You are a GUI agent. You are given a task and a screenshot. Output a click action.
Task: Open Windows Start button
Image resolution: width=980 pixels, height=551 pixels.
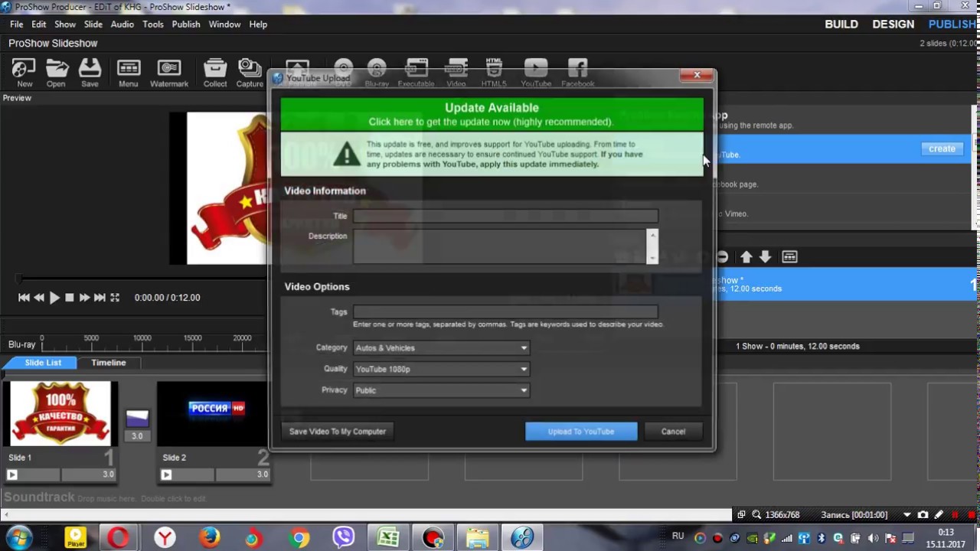18,538
